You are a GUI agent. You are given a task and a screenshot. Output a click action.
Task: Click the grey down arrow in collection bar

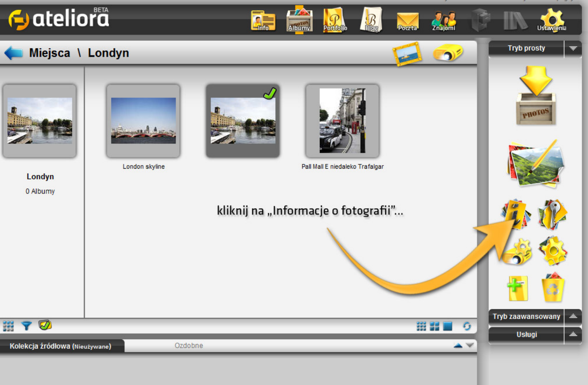(x=470, y=345)
